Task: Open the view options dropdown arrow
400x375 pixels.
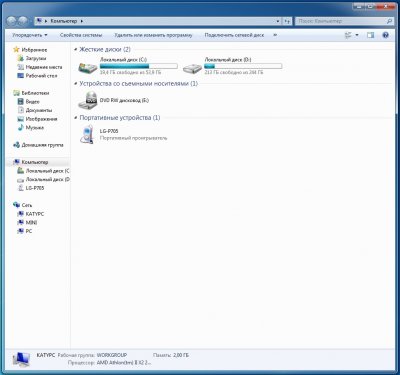Action: [x=357, y=35]
